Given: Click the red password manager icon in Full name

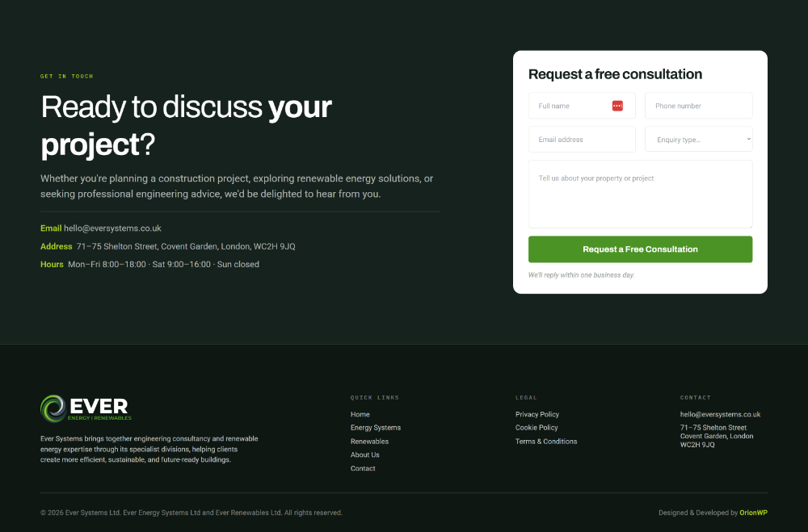Looking at the screenshot, I should [617, 106].
